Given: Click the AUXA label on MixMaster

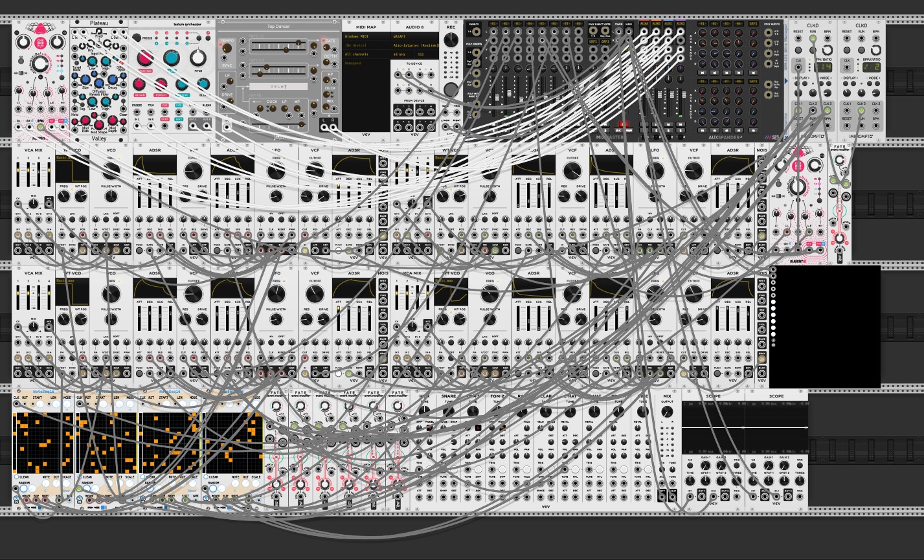Looking at the screenshot, I should 644,24.
